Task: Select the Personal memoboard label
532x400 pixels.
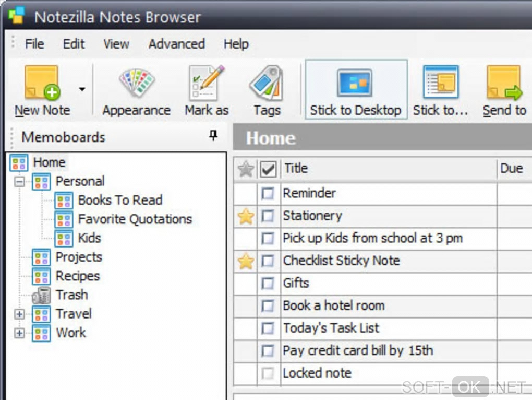Action: (x=80, y=181)
